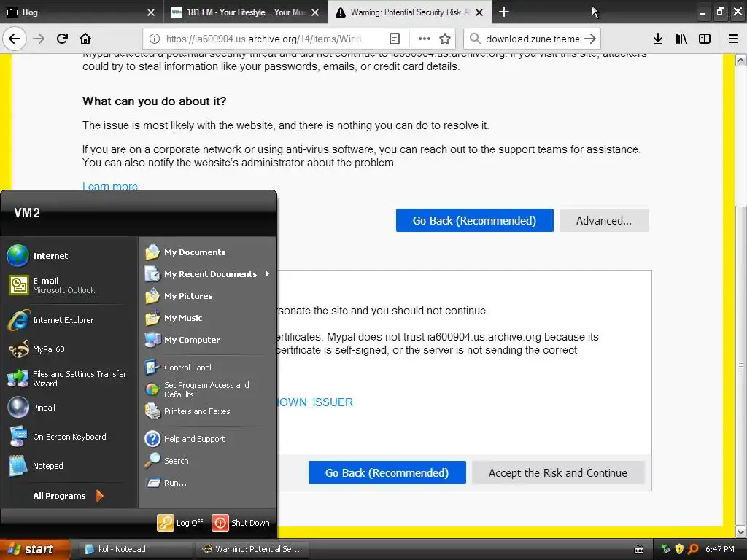The image size is (747, 560).
Task: Open My Computer in Start menu
Action: (x=208, y=340)
